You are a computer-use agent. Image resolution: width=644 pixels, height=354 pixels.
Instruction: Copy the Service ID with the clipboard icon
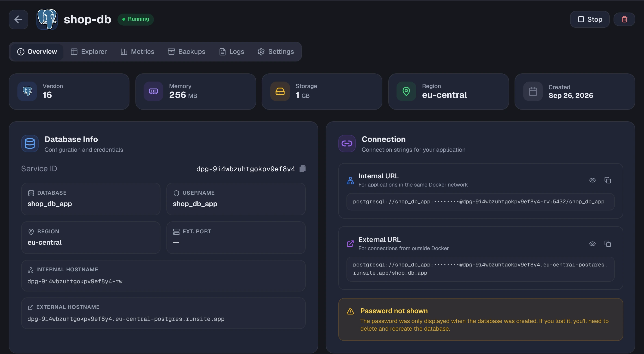coord(303,169)
